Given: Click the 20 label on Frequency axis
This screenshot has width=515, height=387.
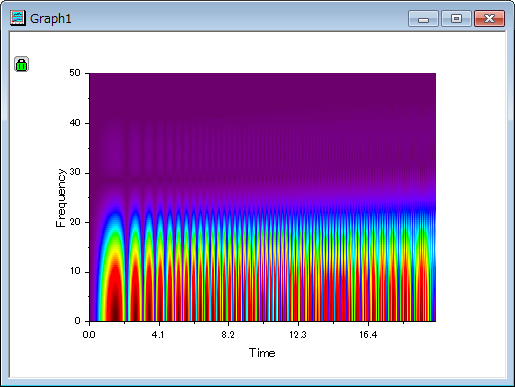Looking at the screenshot, I should click(x=75, y=222).
